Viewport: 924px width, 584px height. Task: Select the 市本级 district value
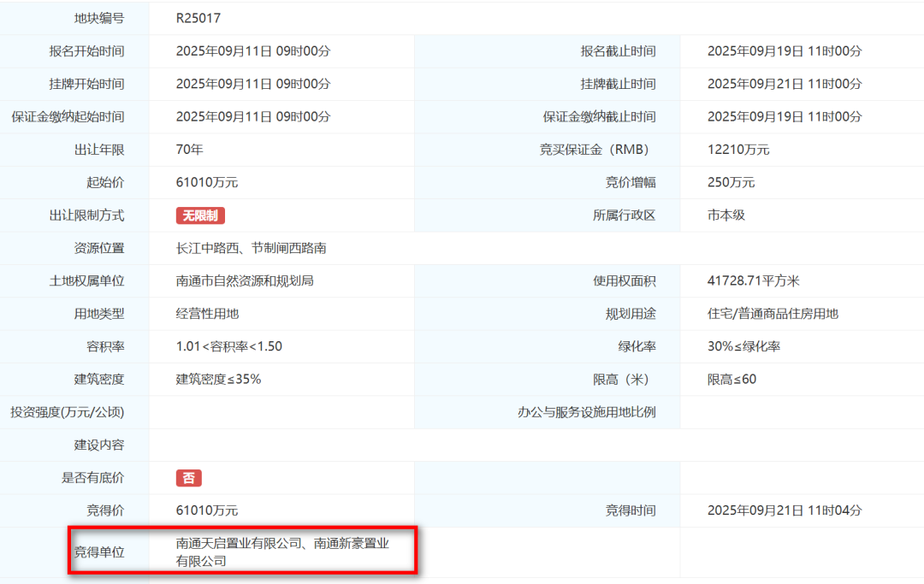[x=726, y=215]
